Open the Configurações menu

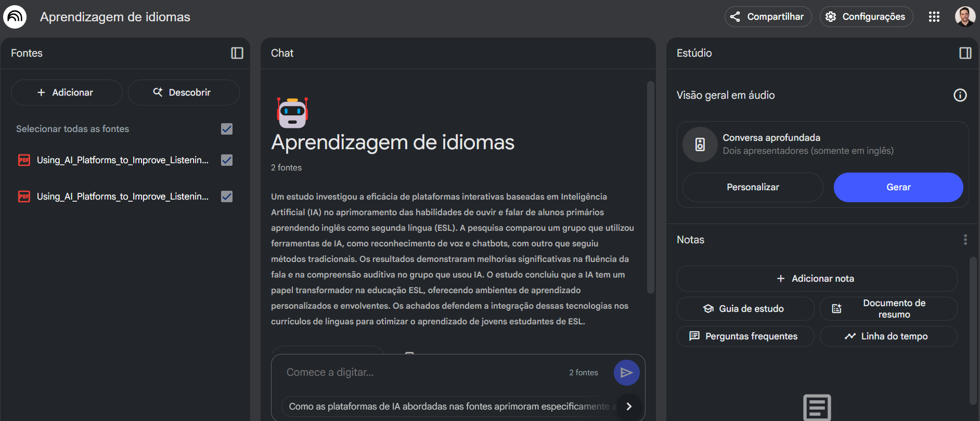(866, 17)
